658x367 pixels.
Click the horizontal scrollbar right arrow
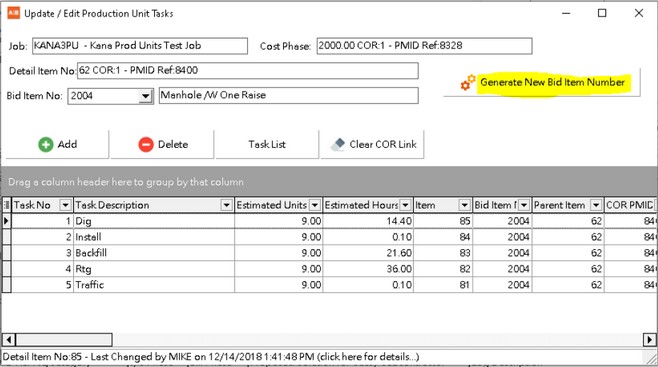pos(649,339)
